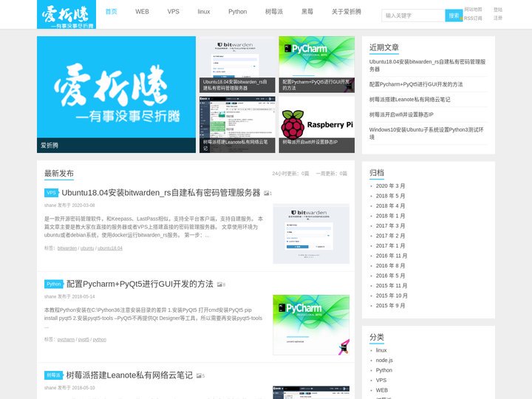The height and width of the screenshot is (399, 532).
Task: Open archive 2015 年 11 月
Action: point(392,286)
